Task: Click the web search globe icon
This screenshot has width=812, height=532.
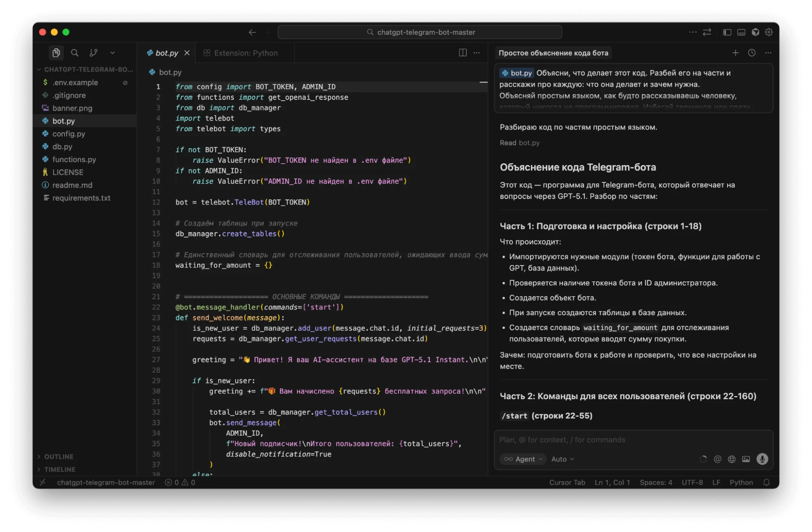Action: tap(732, 459)
